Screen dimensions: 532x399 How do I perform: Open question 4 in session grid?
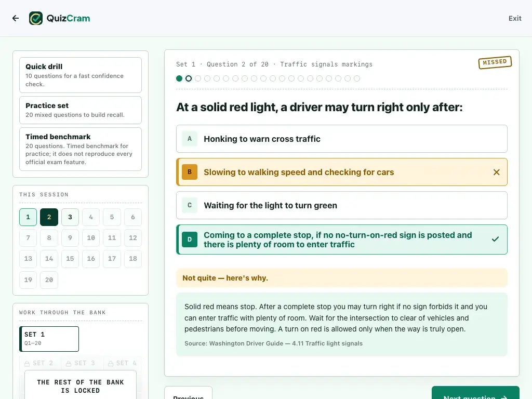(91, 217)
